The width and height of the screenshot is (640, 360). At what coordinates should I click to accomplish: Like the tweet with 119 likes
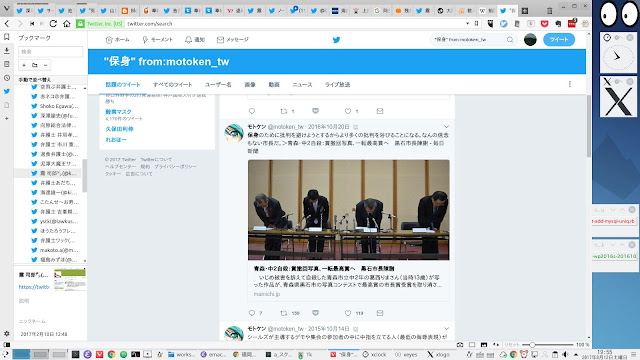point(348,313)
